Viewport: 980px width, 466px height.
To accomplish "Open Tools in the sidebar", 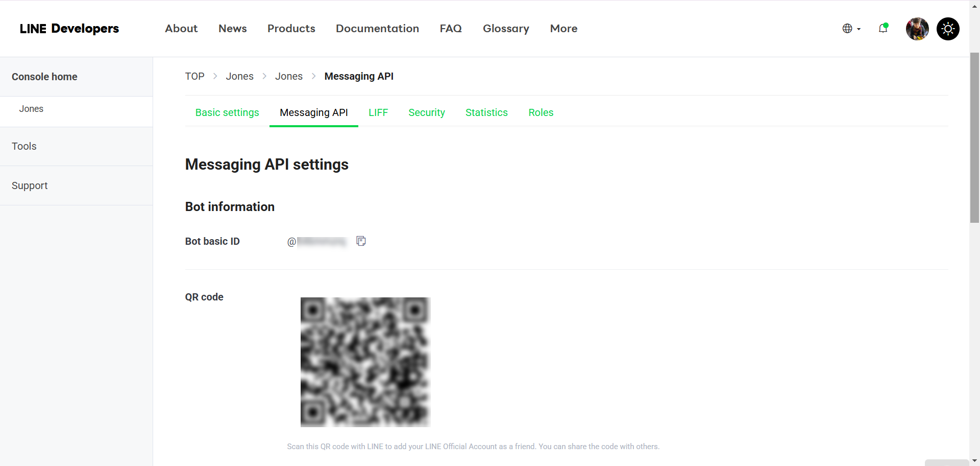I will click(24, 146).
